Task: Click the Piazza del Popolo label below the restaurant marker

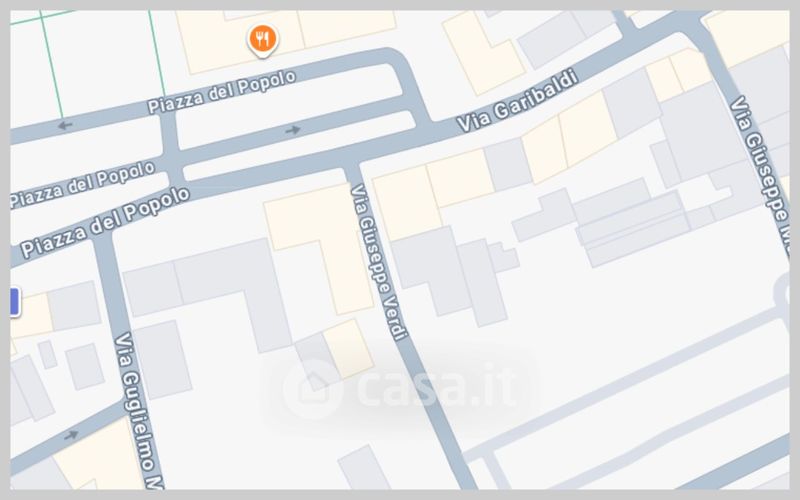Action: [222, 92]
